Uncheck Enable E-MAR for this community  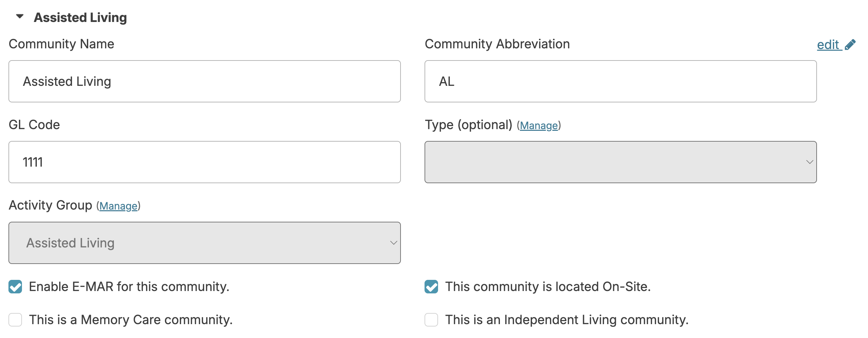pos(16,287)
